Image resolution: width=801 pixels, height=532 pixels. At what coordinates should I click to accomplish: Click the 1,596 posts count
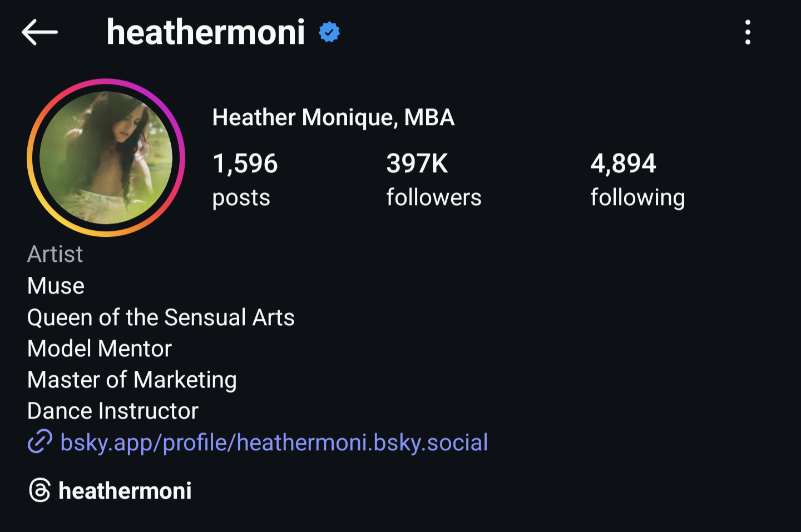click(x=245, y=163)
